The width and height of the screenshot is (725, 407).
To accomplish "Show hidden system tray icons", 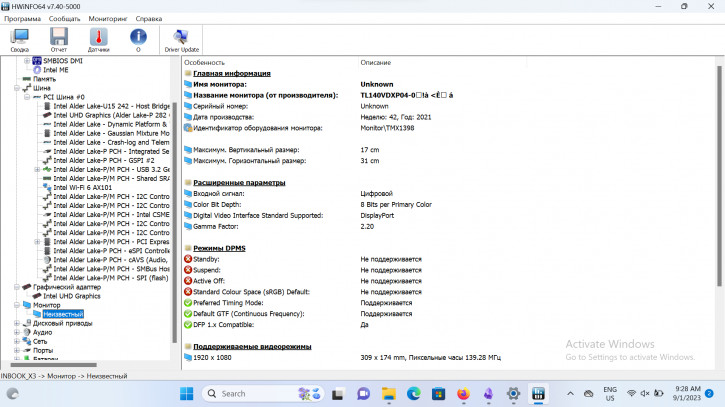I will point(571,394).
